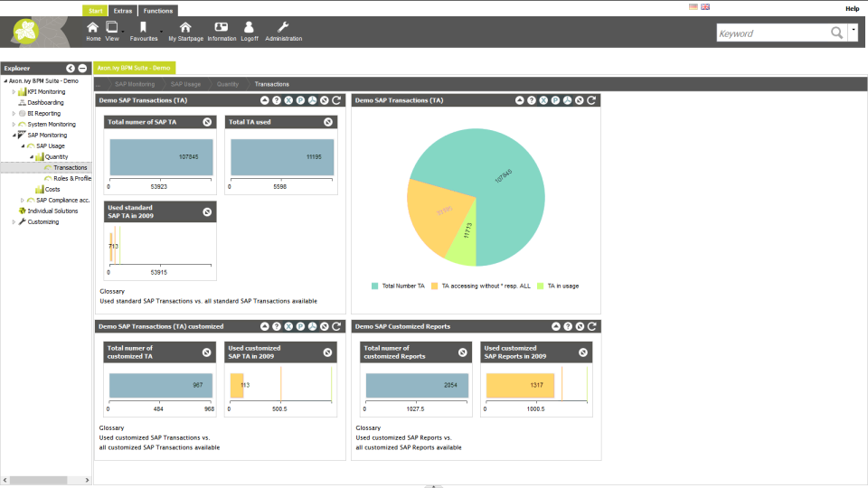
Task: Export top-left Demo SAP Transactions panel to PowerPoint
Action: click(x=300, y=100)
